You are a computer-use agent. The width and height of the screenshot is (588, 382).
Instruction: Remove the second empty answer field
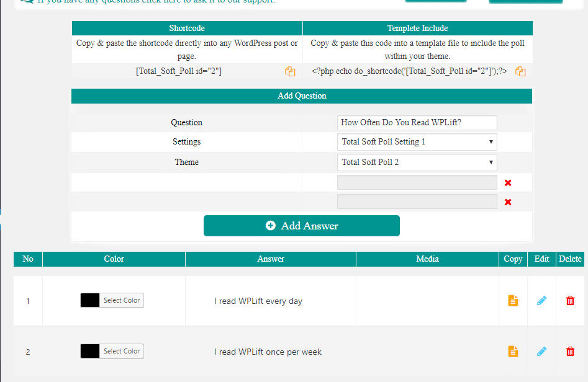point(508,202)
